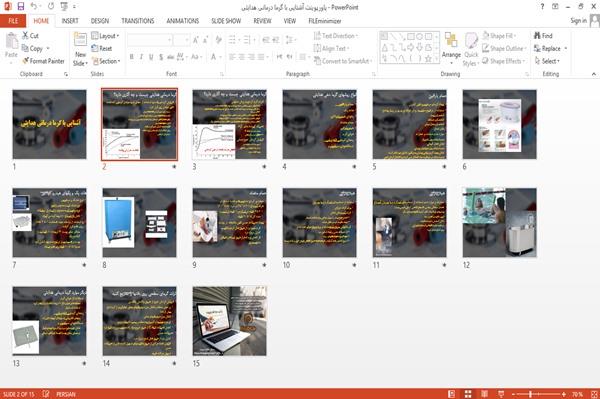Increase font size with larger A icon

point(196,40)
